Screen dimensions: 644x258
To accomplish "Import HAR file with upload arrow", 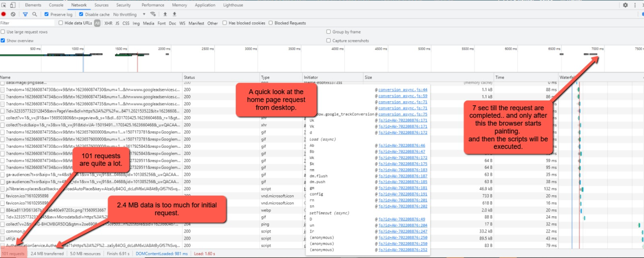I will click(165, 14).
